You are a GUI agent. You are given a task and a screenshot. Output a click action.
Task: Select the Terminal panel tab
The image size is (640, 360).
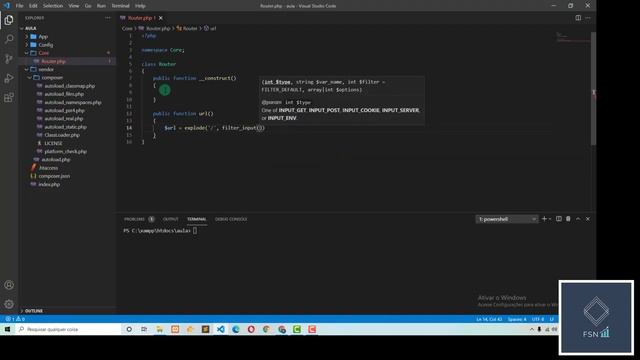point(197,219)
